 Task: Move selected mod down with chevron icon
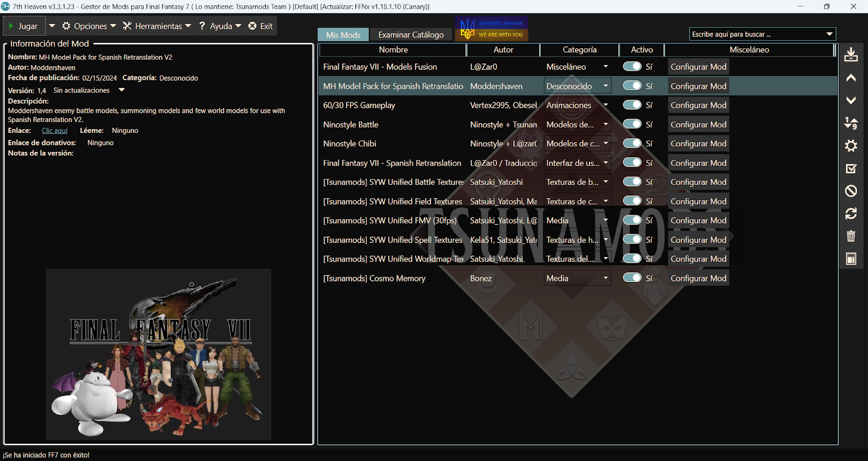(x=851, y=100)
